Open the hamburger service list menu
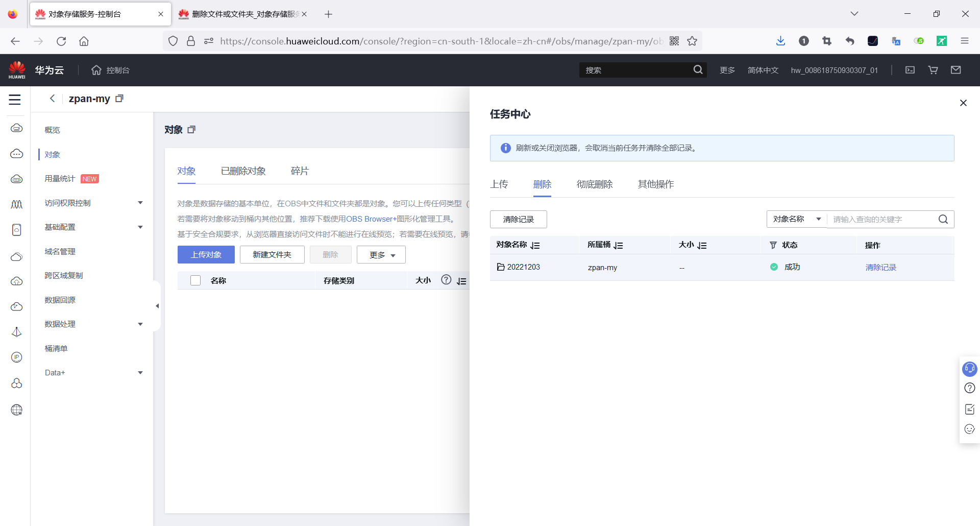Screen dimensions: 980x526 point(15,100)
